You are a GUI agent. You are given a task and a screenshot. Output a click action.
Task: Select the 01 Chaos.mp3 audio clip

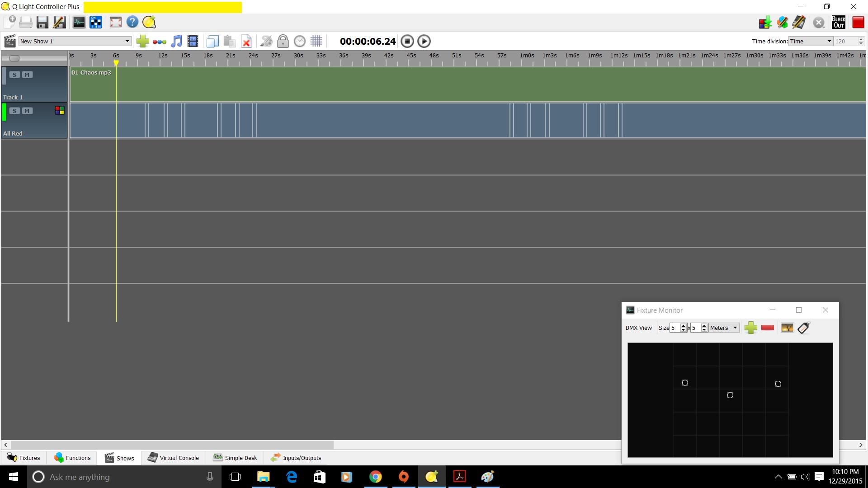coord(468,84)
